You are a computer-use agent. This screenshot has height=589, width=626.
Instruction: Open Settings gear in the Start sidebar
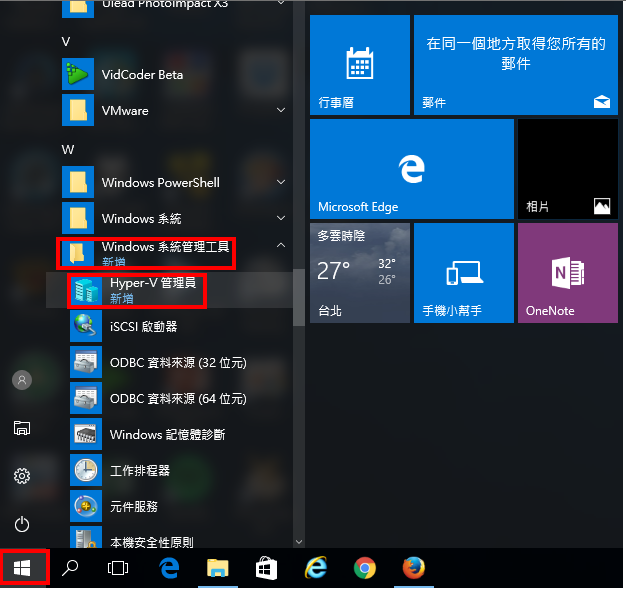click(22, 476)
